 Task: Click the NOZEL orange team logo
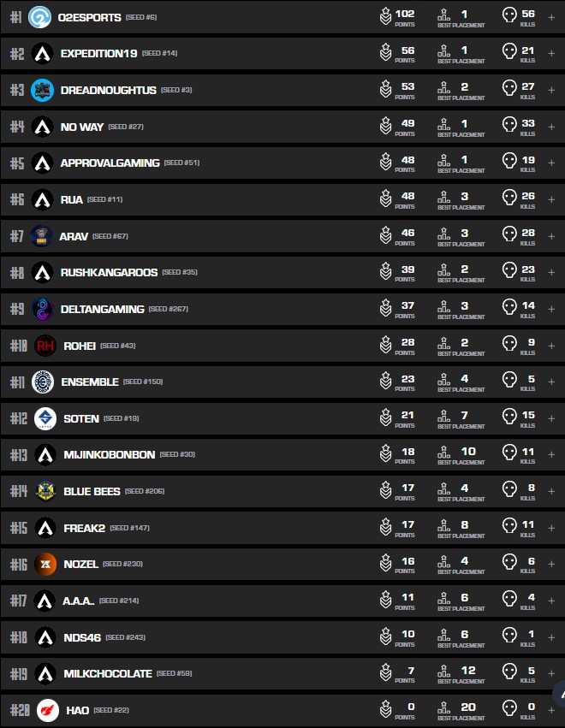tap(45, 564)
